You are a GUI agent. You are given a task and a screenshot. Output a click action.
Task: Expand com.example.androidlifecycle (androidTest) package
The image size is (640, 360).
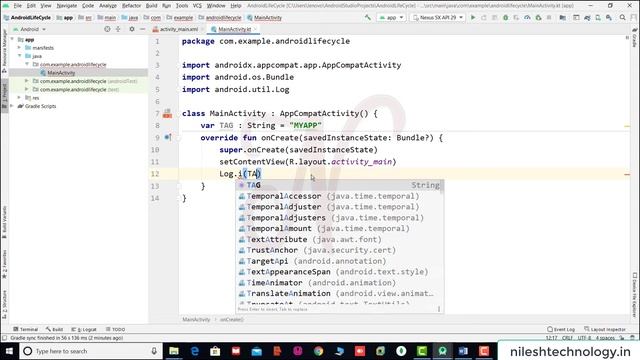click(27, 81)
